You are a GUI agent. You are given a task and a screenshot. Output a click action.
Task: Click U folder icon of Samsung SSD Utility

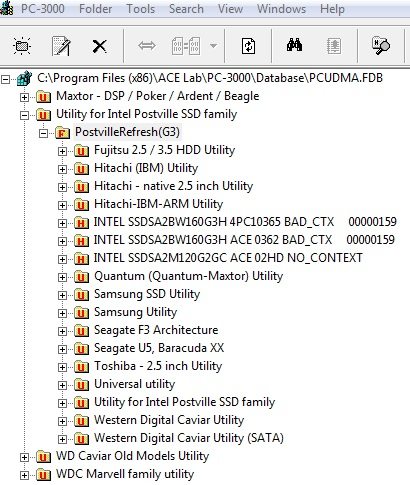81,295
